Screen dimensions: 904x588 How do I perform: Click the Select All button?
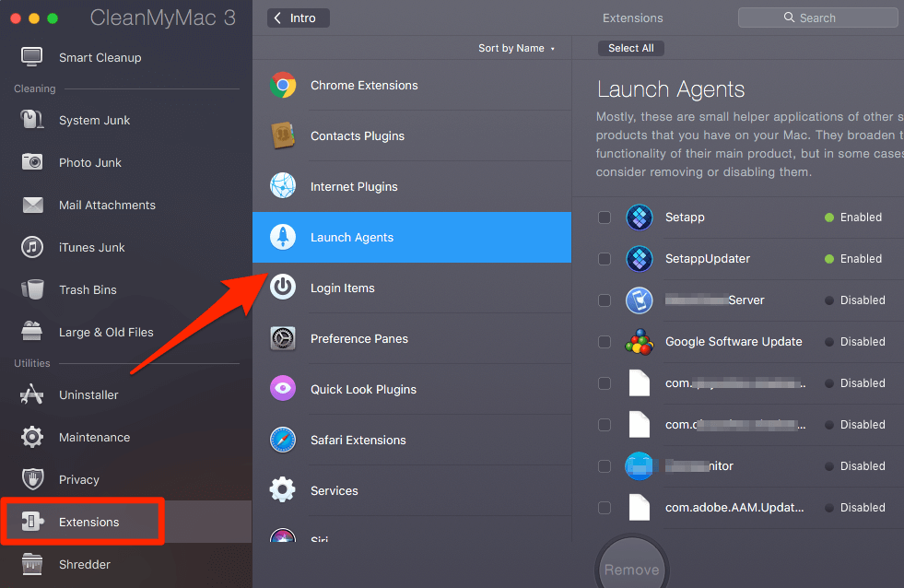tap(630, 49)
